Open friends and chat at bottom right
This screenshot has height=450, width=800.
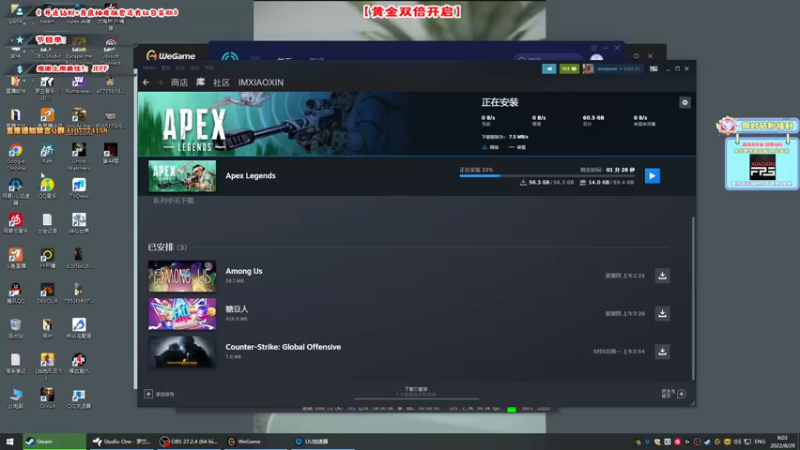pos(674,393)
